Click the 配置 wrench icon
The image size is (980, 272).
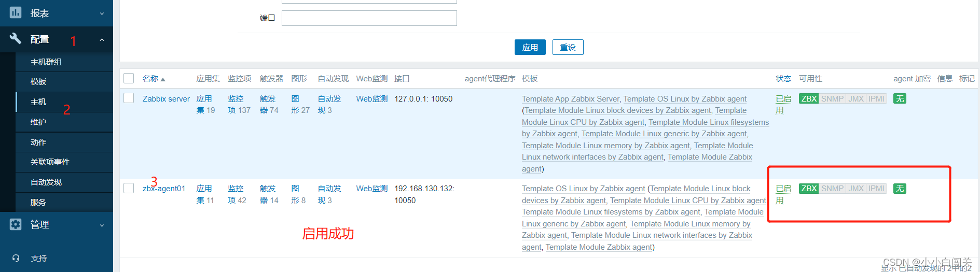(16, 38)
